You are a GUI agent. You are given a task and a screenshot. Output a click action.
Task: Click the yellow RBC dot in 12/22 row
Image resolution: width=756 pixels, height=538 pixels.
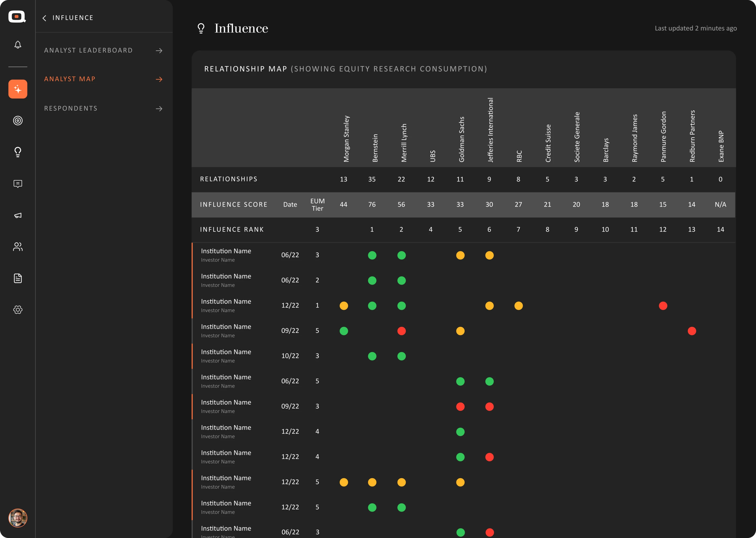click(x=519, y=306)
